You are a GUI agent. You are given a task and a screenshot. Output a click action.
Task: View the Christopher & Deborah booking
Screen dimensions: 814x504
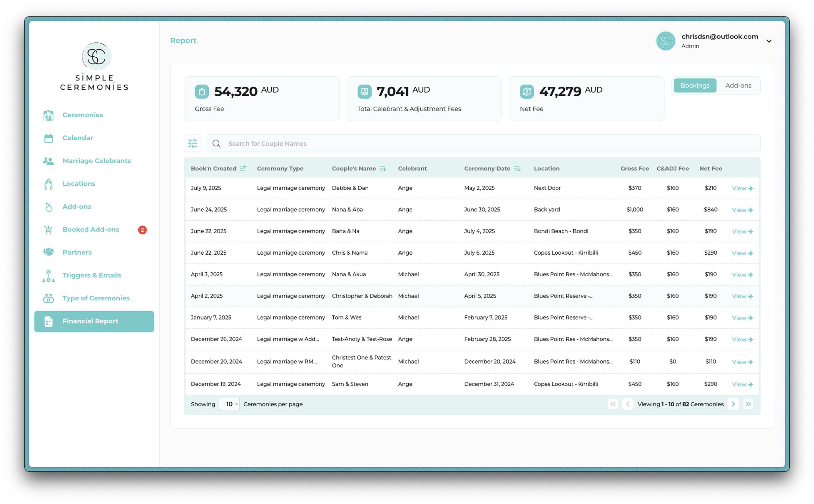click(x=743, y=297)
